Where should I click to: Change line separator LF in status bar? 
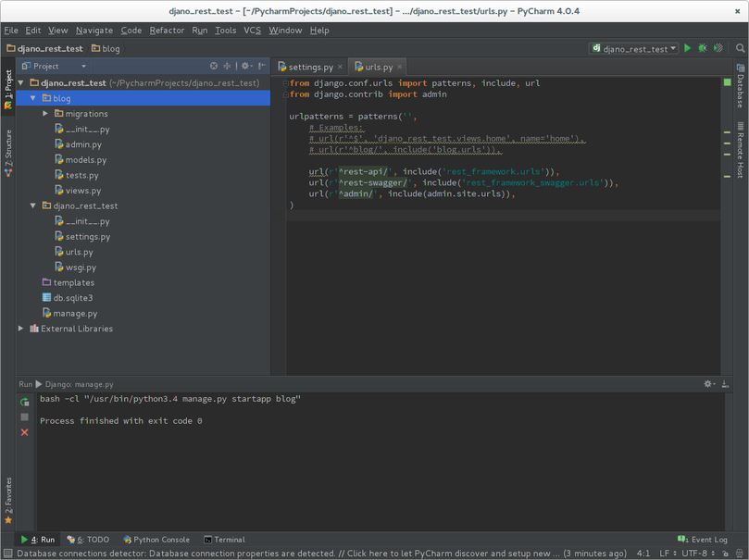pyautogui.click(x=668, y=554)
